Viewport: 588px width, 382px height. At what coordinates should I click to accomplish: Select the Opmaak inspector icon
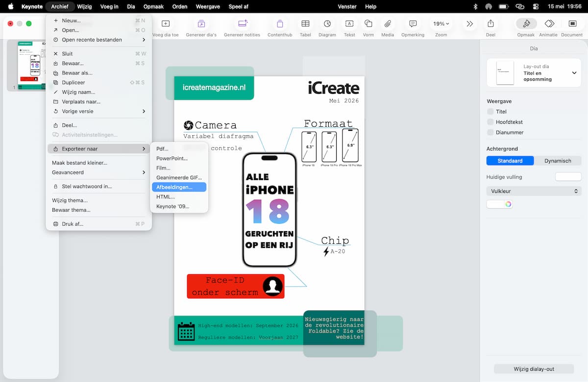(526, 24)
